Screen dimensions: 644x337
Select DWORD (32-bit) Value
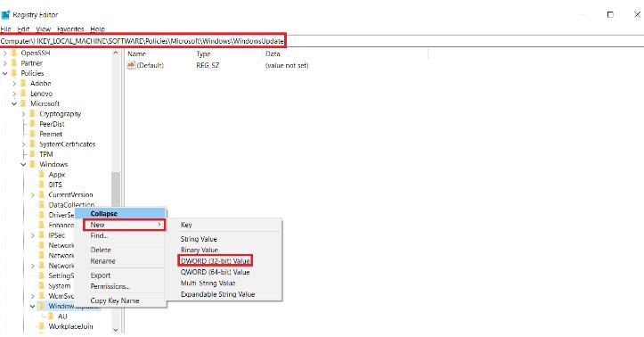216,261
